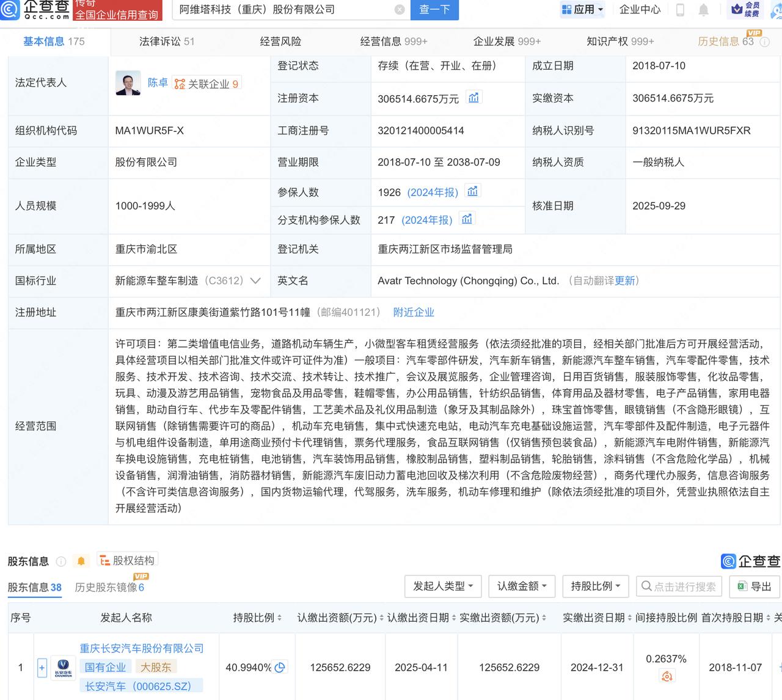Click the 企查查 logo at top left
Screen dimensions: 782x700
[x=36, y=9]
